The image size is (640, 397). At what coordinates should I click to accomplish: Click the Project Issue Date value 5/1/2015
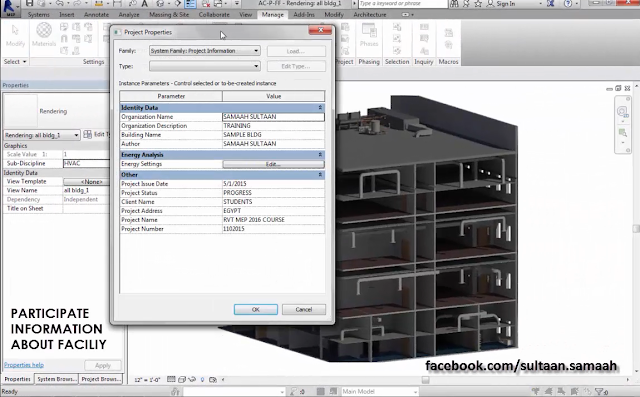pos(235,184)
